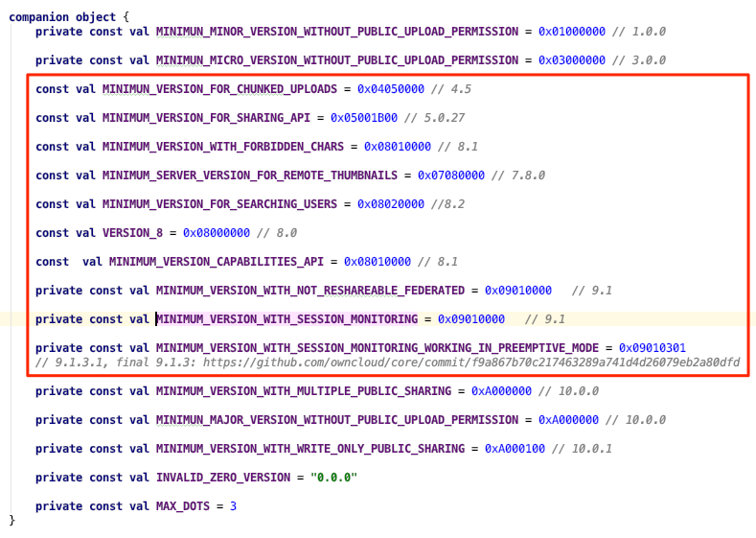This screenshot has height=538, width=756.
Task: Click highlighted identifier MINIMUM_VERSION_WITH_SESSION_MONITORING
Action: point(286,319)
